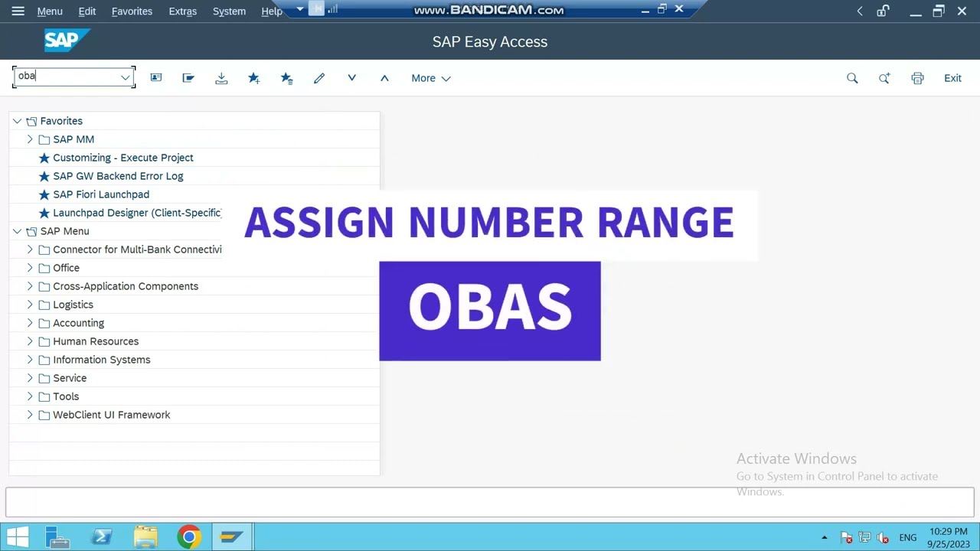Select SAP GW Backend Error Log favorite
The image size is (980, 551).
point(118,176)
